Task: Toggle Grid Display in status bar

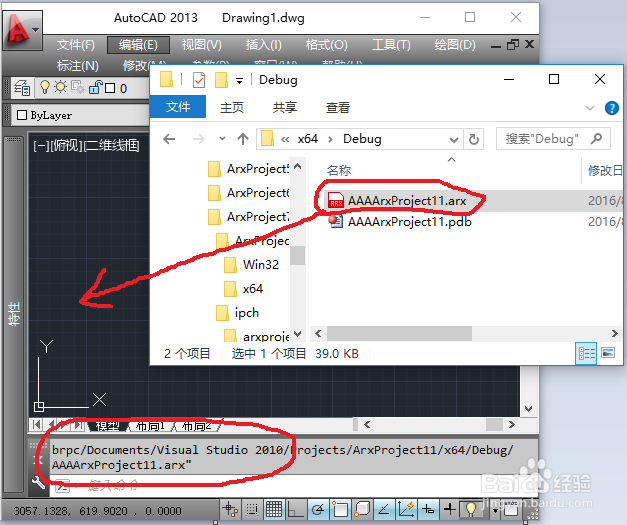Action: click(274, 509)
